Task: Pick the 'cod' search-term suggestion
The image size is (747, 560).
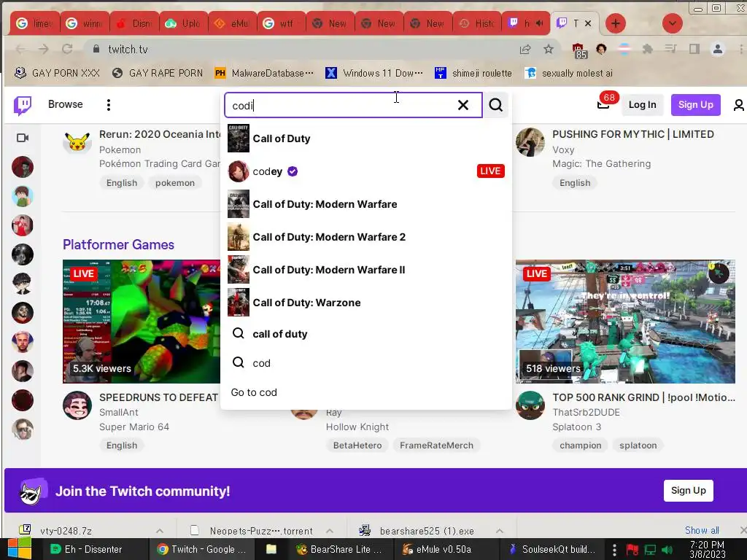Action: [366, 363]
